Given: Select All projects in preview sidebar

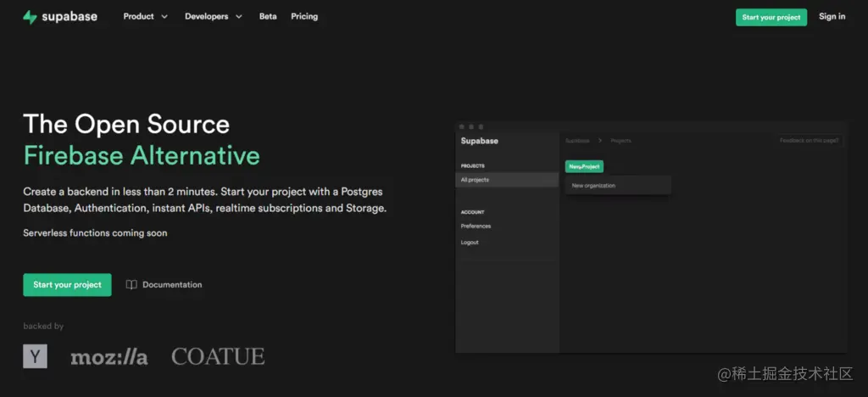Looking at the screenshot, I should tap(507, 180).
